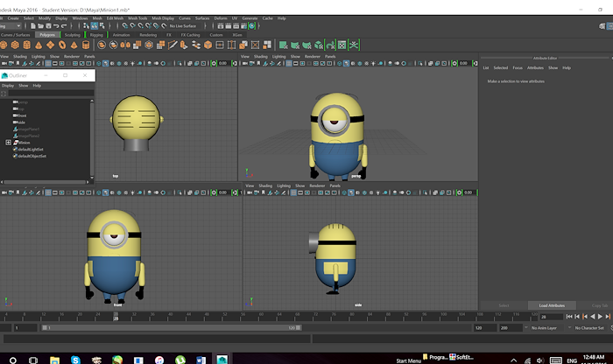Select the Multi-Cut knife shelf tool
The image size is (613, 364).
coord(173,45)
